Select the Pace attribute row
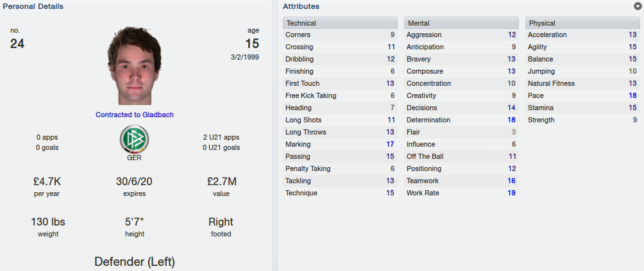This screenshot has width=644, height=271. pos(582,95)
